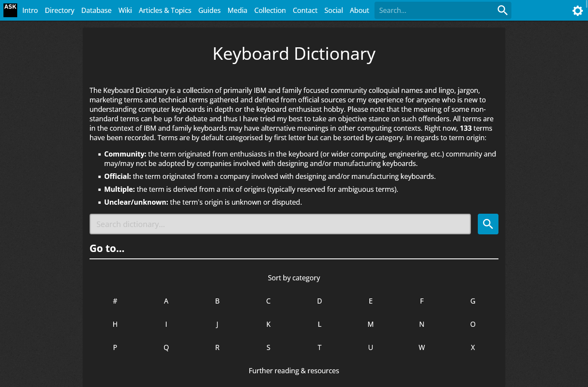
Task: Click the Community: definition label
Action: tap(125, 154)
